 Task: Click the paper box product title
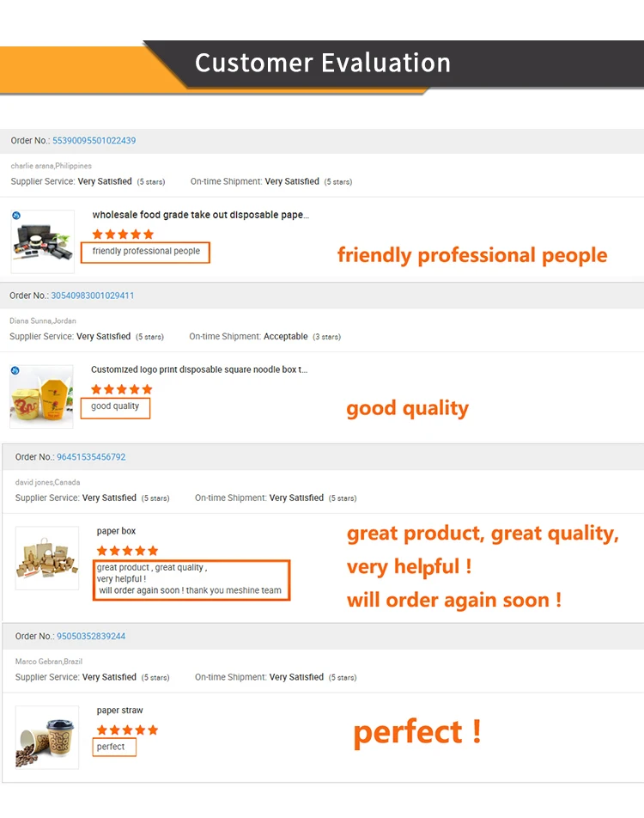116,531
